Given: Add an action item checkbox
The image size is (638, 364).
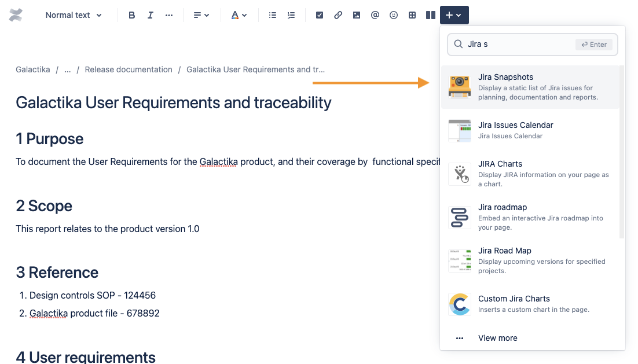Looking at the screenshot, I should point(320,15).
